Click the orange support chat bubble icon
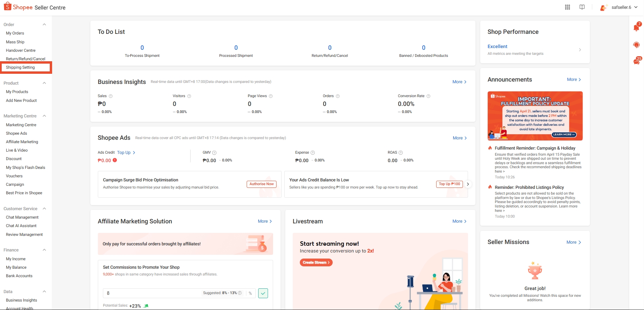The width and height of the screenshot is (644, 310). pyautogui.click(x=637, y=45)
